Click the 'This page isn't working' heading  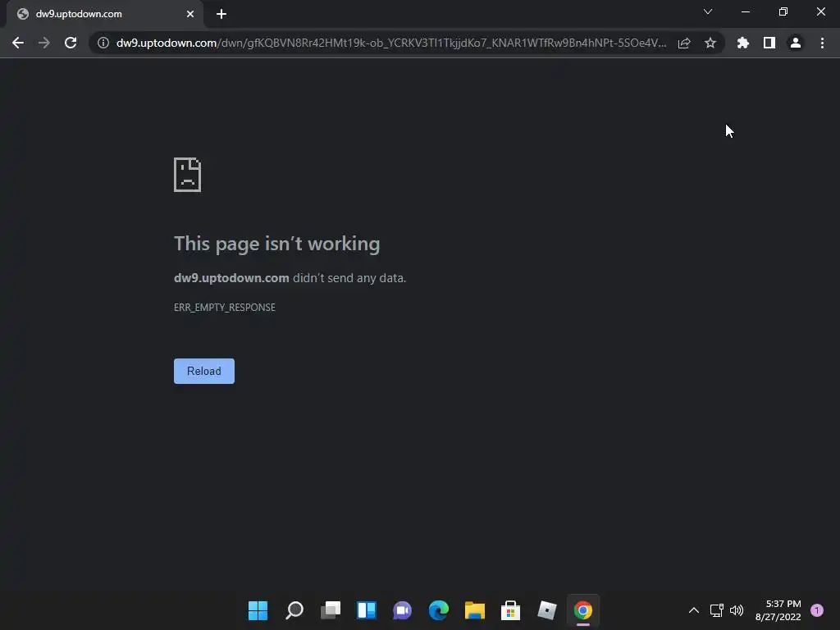point(277,244)
